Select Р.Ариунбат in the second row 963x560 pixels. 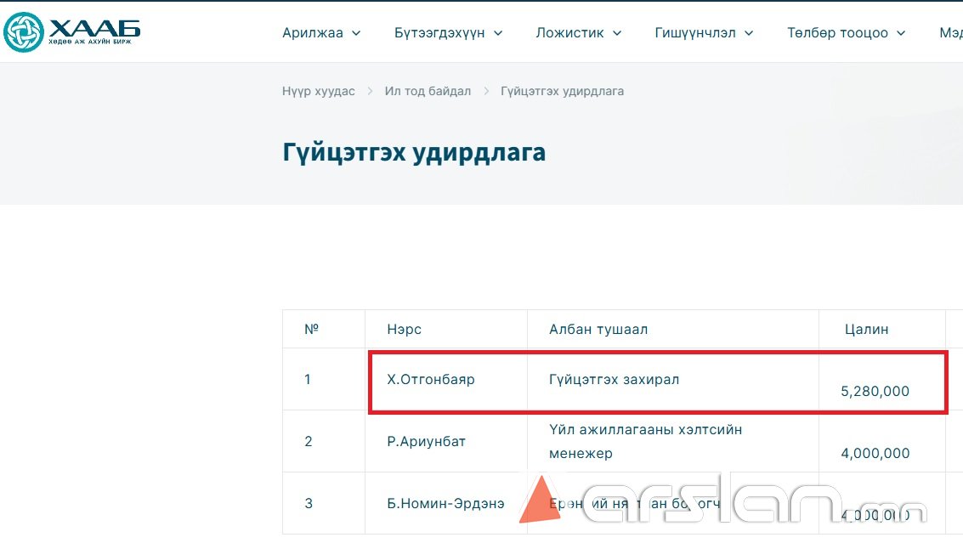point(426,441)
